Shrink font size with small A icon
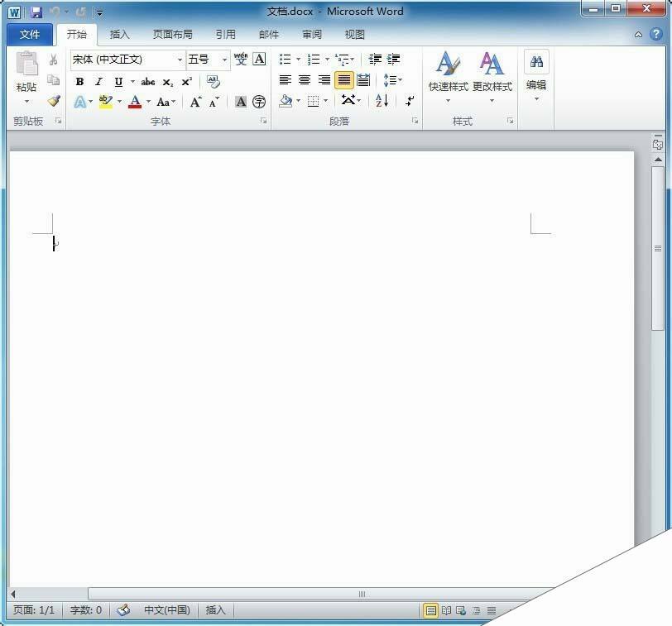 click(214, 102)
